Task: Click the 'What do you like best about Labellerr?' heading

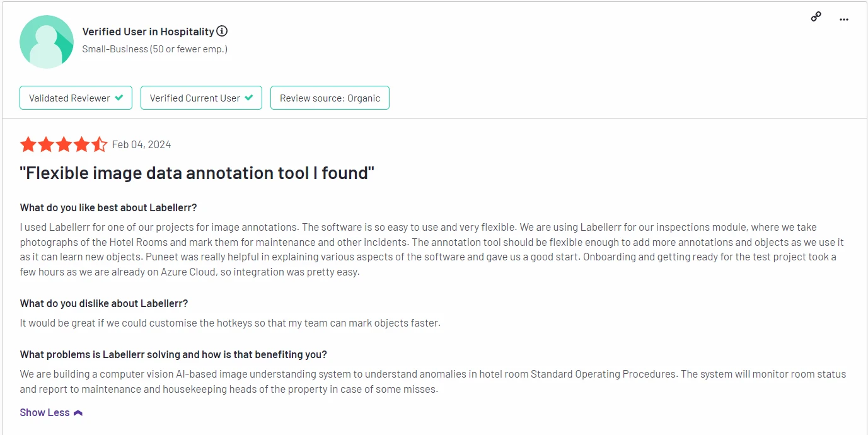Action: pos(108,207)
